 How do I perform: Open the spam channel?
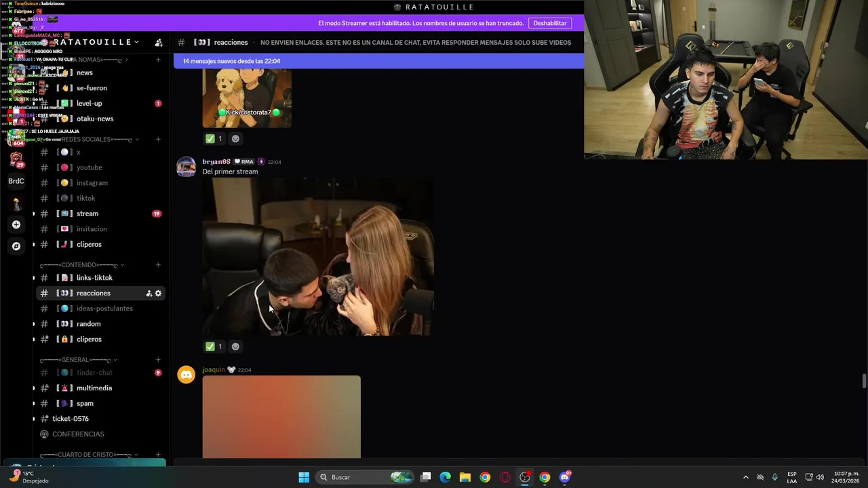(100, 403)
